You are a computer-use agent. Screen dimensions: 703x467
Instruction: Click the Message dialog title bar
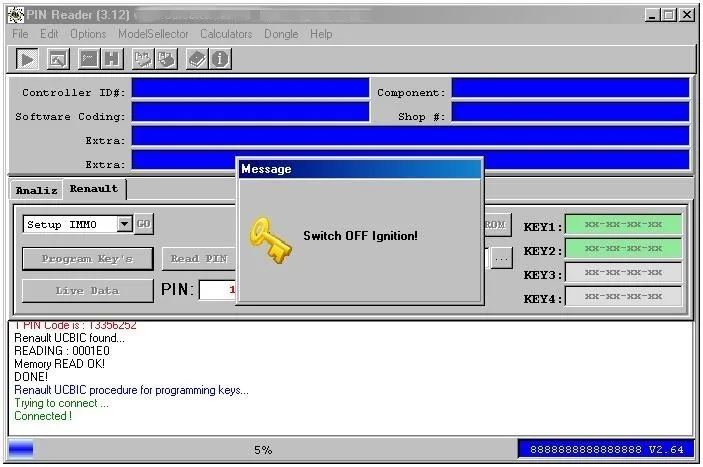(360, 169)
